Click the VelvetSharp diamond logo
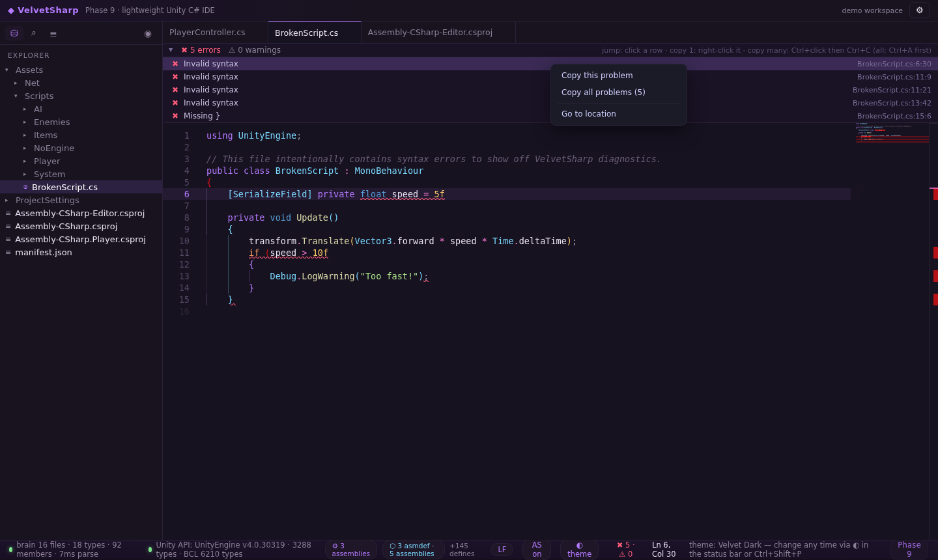Image resolution: width=938 pixels, height=560 pixels. tap(11, 10)
